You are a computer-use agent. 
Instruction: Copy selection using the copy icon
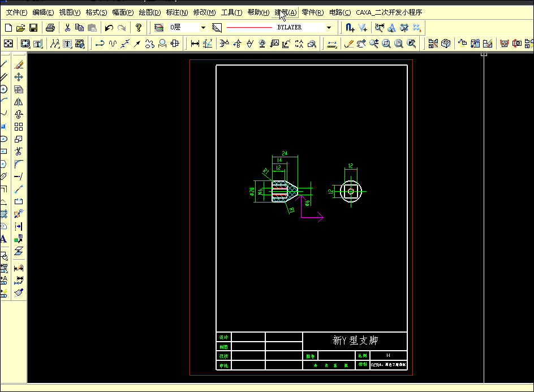click(x=79, y=28)
